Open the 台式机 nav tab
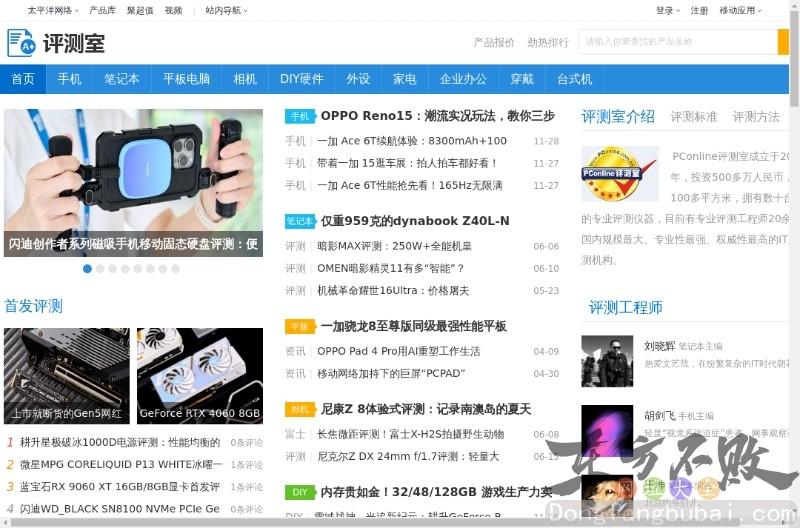This screenshot has width=800, height=528. coord(574,79)
